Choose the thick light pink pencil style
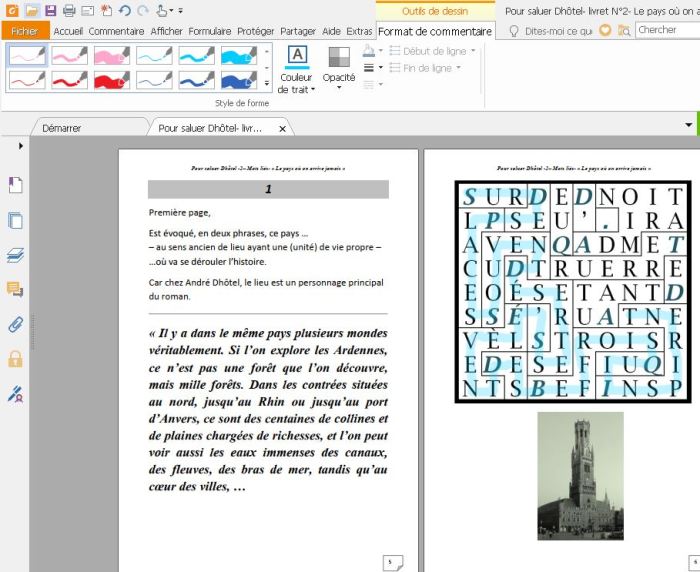The height and width of the screenshot is (572, 700). 112,55
